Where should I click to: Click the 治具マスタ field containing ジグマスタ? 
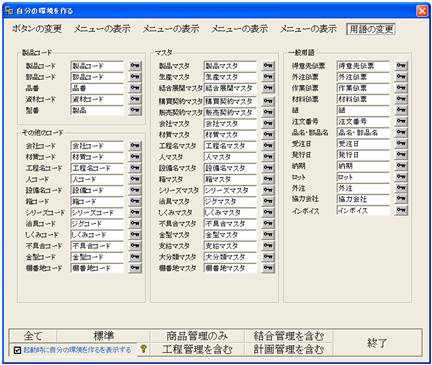pos(230,201)
